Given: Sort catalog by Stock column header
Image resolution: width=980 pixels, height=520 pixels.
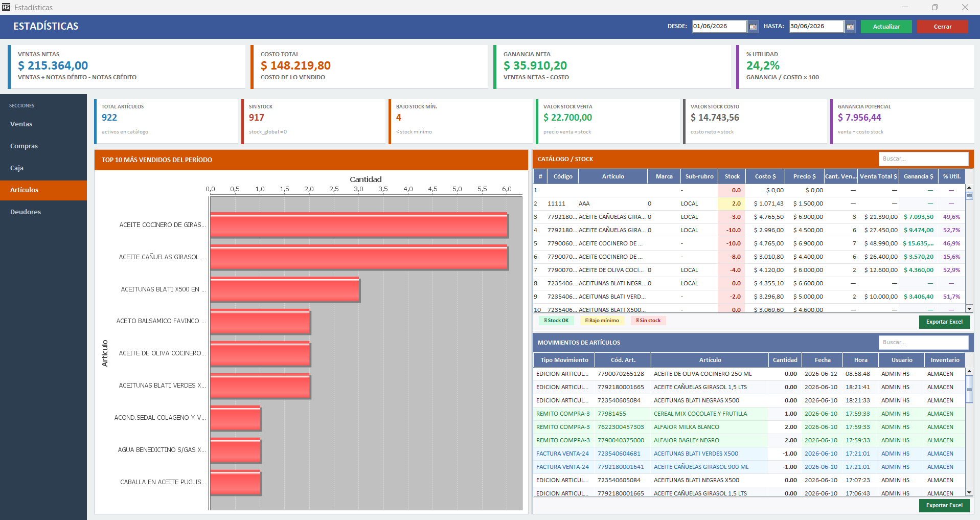Looking at the screenshot, I should coord(732,176).
